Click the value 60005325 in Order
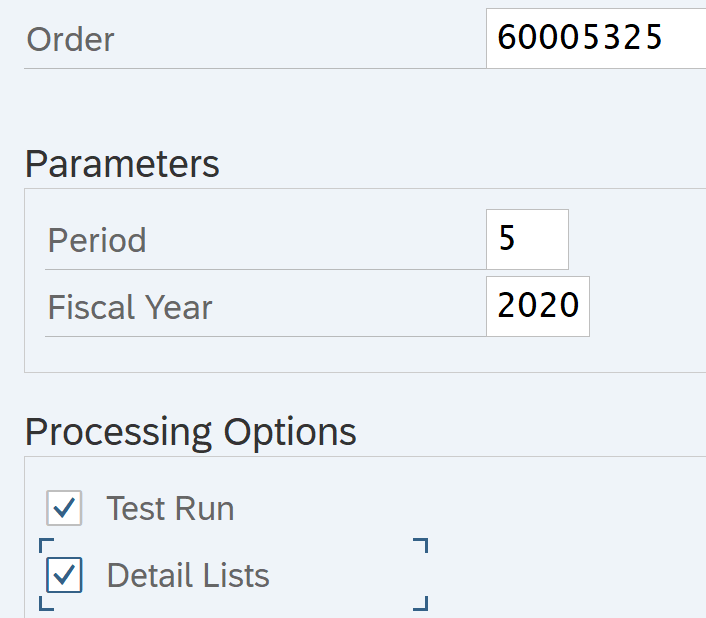Viewport: 706px width, 618px height. coord(580,38)
